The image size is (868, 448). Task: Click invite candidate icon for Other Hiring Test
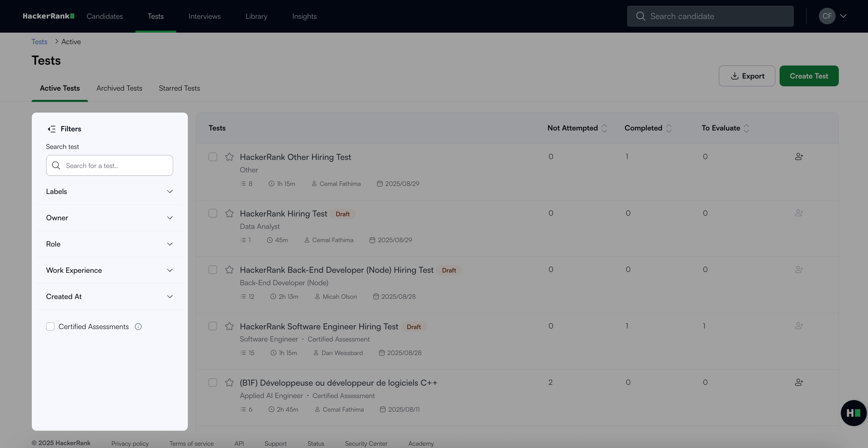799,157
